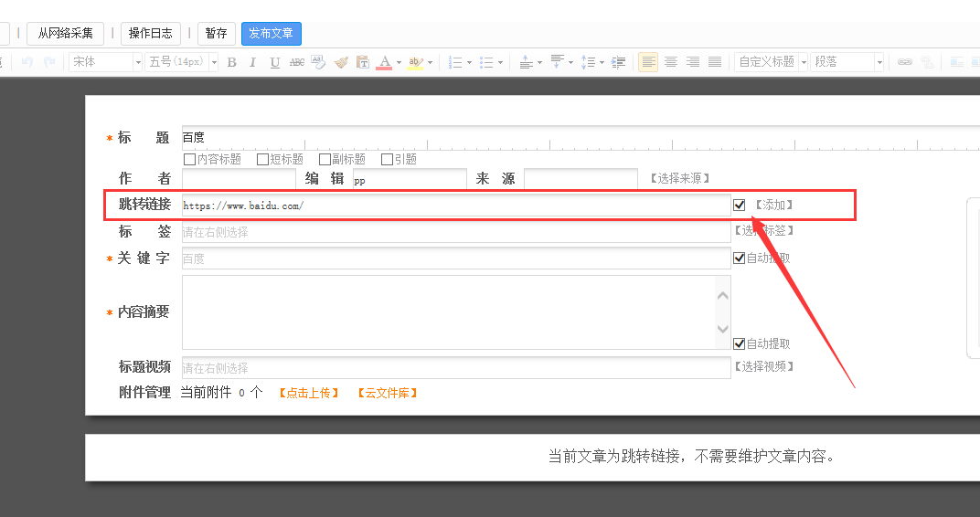Insert an unordered bullet list
Screen dimensions: 980x517
point(487,62)
